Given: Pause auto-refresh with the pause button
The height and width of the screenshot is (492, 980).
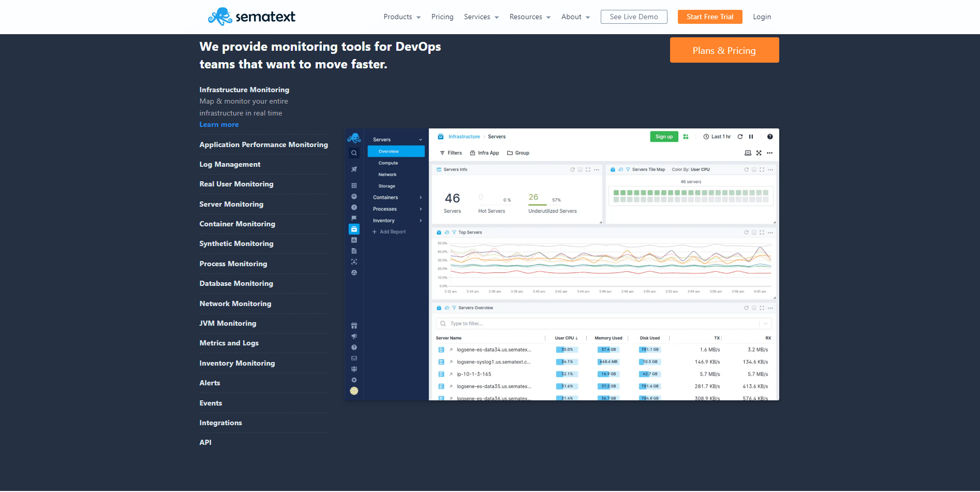Looking at the screenshot, I should [x=751, y=137].
